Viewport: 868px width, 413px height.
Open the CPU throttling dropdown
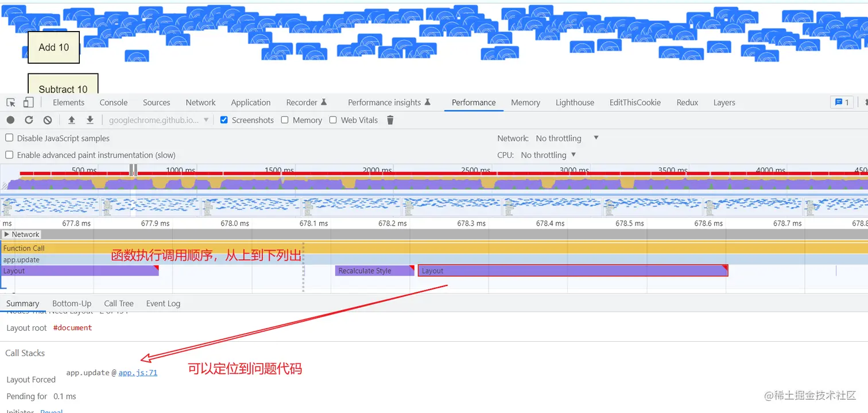pyautogui.click(x=548, y=155)
